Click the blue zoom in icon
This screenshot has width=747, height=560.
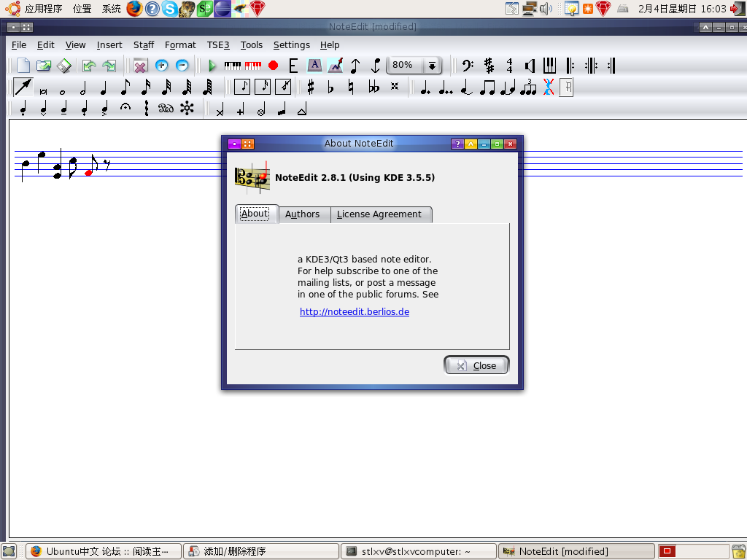161,65
